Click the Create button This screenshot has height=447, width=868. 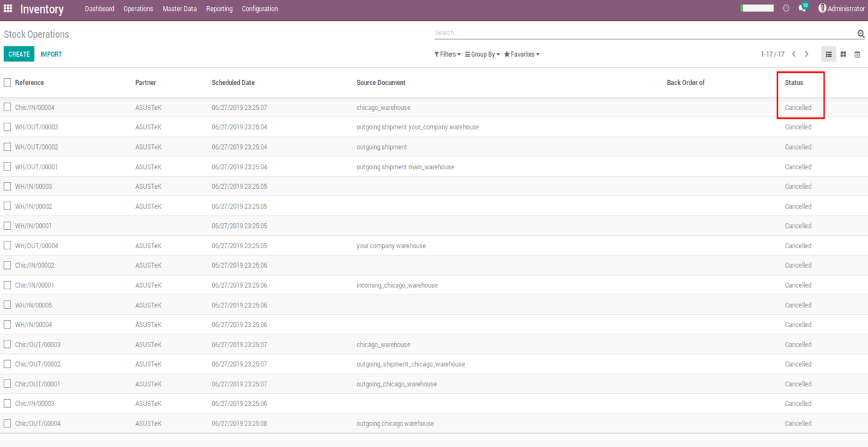click(x=19, y=54)
